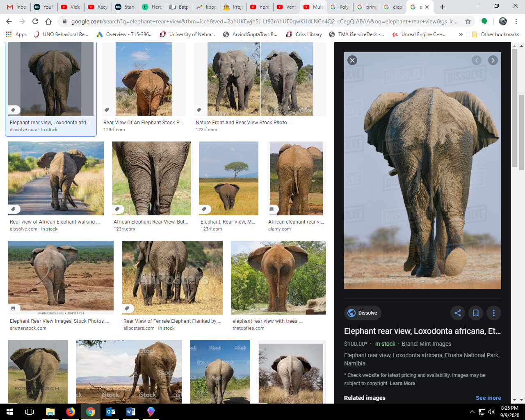
Task: Select 'Elephant, Rear View, M...' thumbnail
Action: [228, 178]
